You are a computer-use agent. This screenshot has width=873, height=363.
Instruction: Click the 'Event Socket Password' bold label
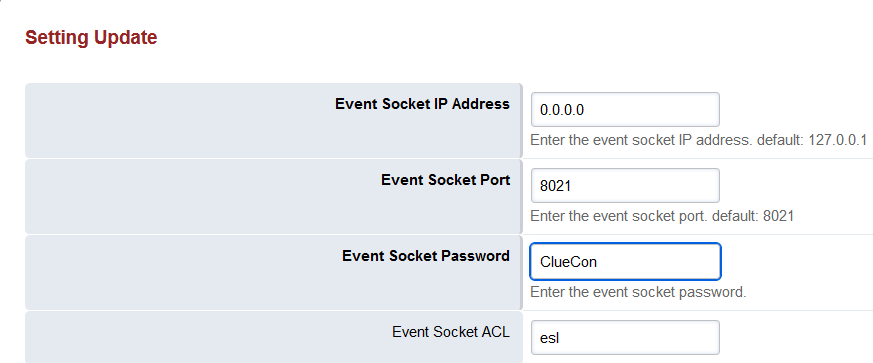[425, 256]
